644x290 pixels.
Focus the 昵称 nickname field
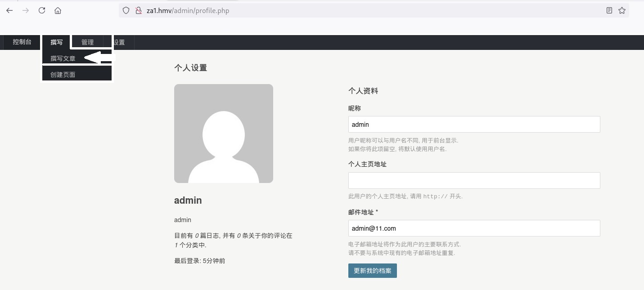pyautogui.click(x=474, y=125)
